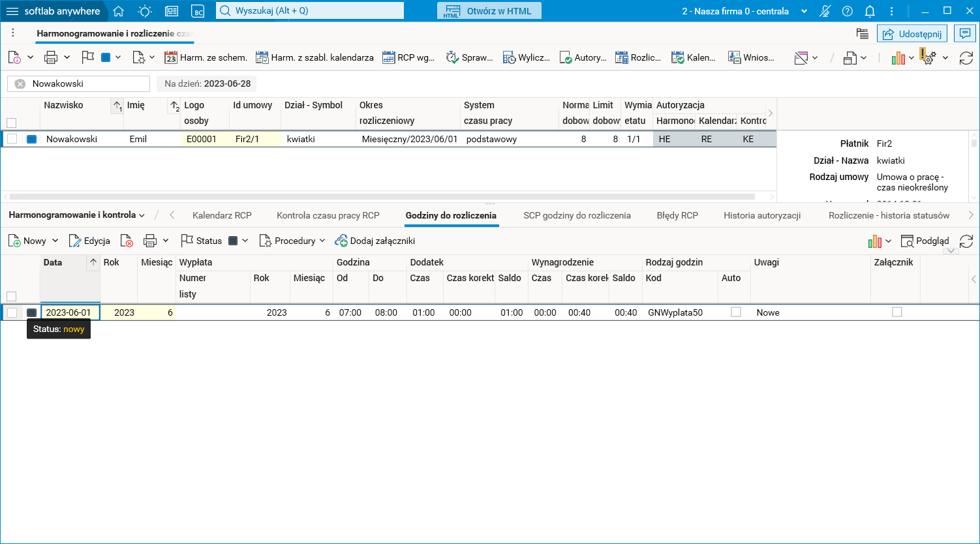Open the Kontrola czasu pracy RCP tab

pyautogui.click(x=328, y=215)
